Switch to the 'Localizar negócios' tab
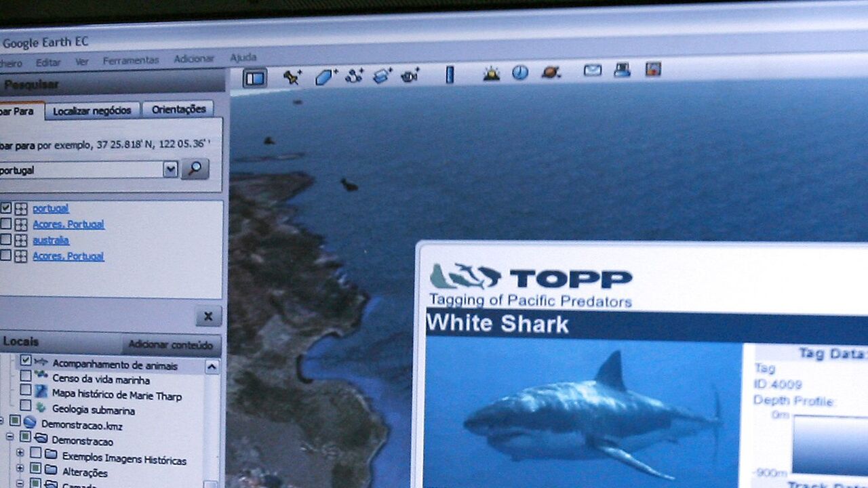Screen dimensions: 868x488 pos(92,110)
